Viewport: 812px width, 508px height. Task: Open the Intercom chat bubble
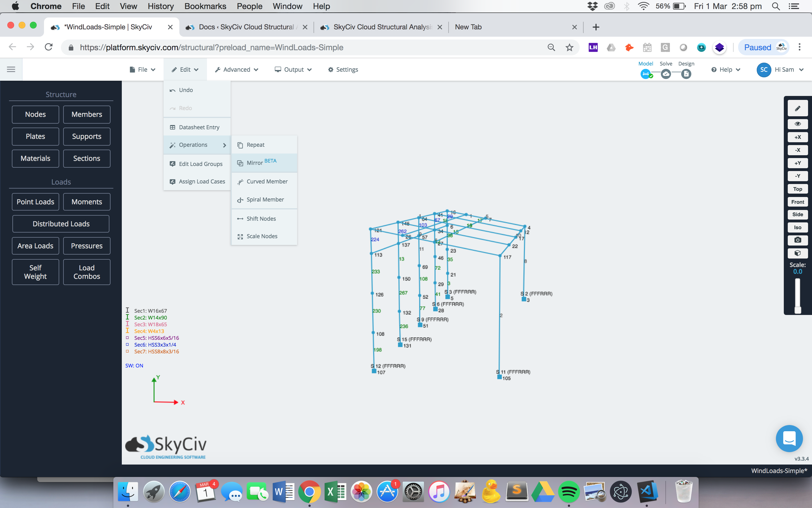789,439
